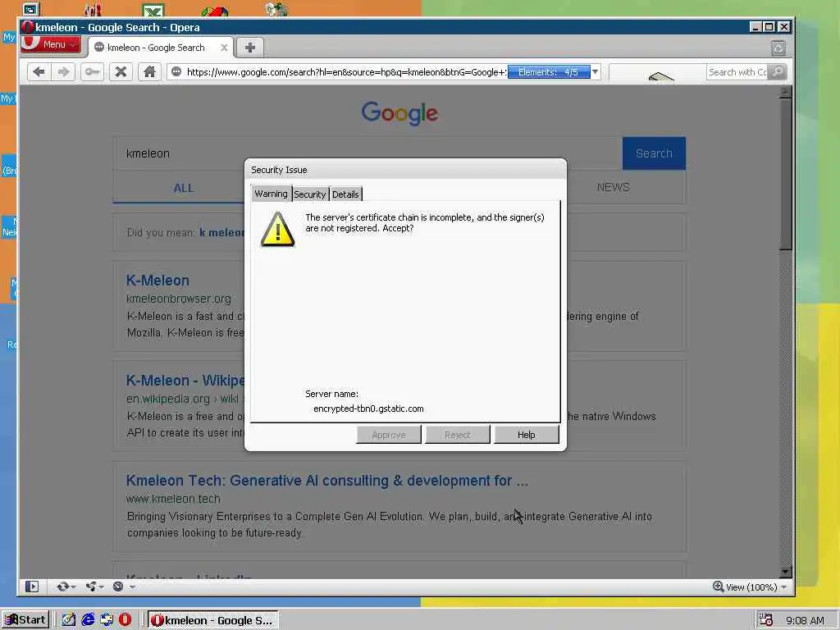Click the system tray scheduler icon

click(x=766, y=620)
